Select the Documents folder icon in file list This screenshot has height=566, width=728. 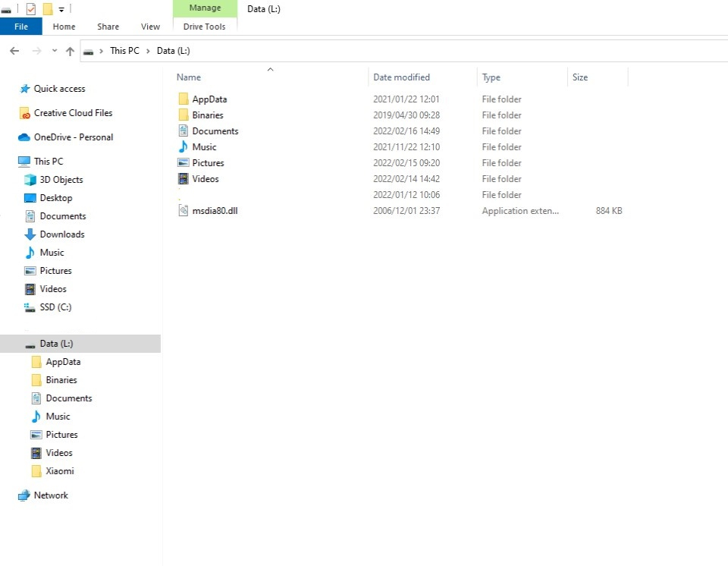[x=184, y=131]
